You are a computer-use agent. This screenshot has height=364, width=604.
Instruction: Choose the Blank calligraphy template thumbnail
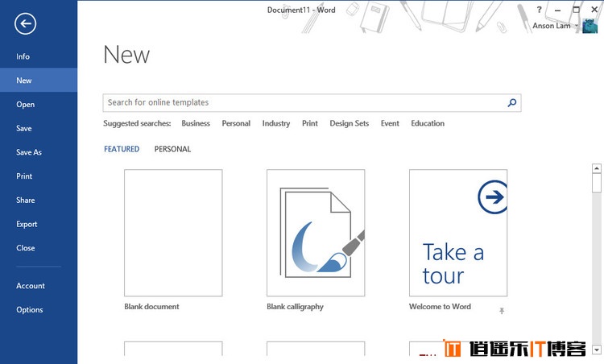pyautogui.click(x=316, y=233)
